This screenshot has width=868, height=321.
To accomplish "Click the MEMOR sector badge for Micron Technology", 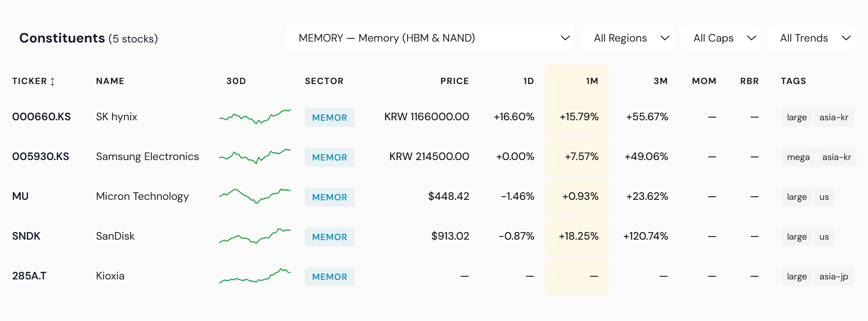I will coord(330,197).
